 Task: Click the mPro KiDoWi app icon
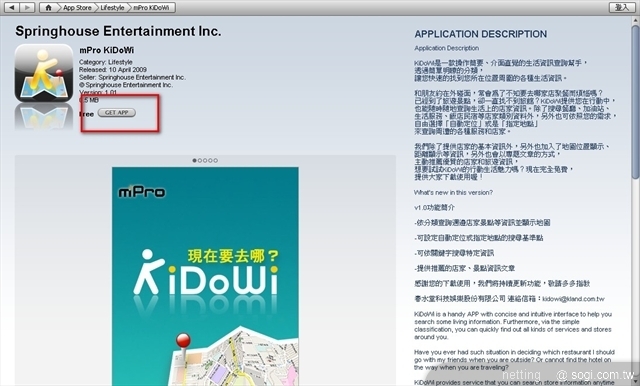(44, 73)
